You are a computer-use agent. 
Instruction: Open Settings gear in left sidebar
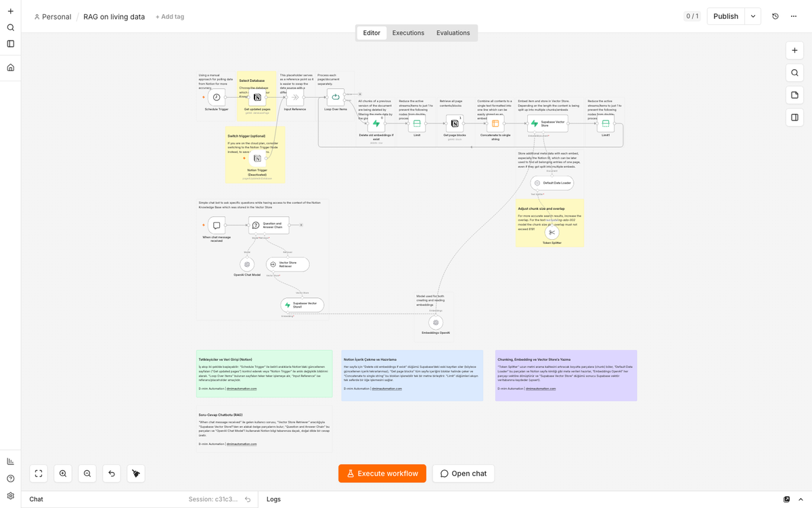pyautogui.click(x=10, y=496)
